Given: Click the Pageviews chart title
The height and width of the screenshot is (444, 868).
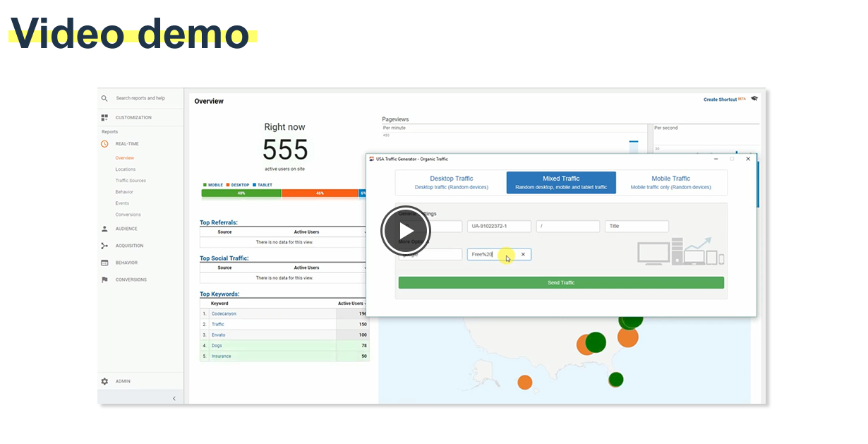Looking at the screenshot, I should pyautogui.click(x=395, y=119).
